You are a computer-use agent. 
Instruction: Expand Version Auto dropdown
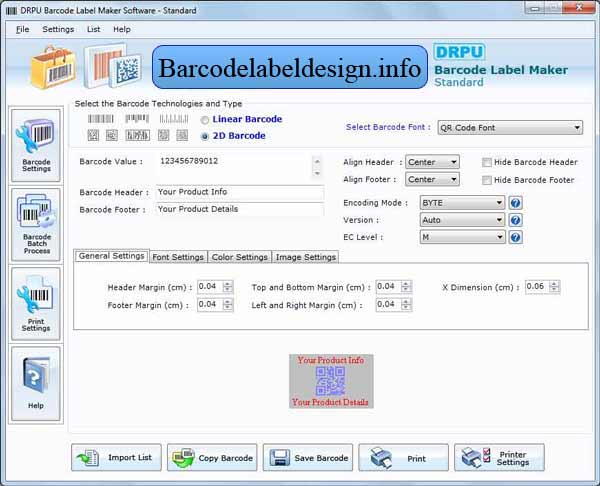[x=462, y=220]
